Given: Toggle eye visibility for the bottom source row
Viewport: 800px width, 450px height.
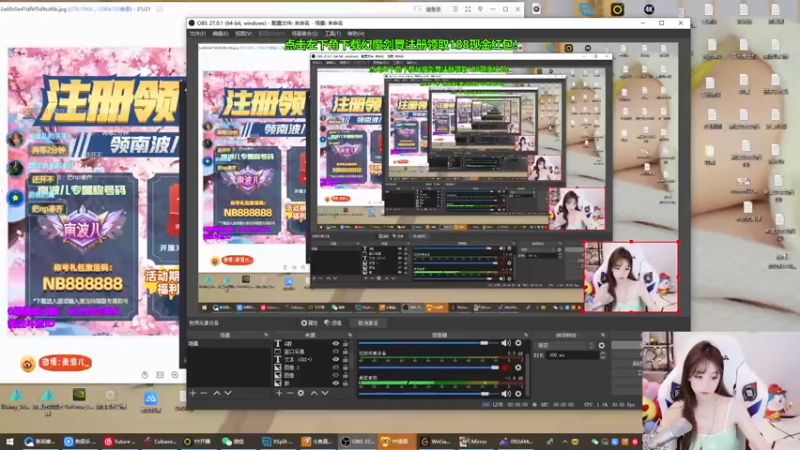Looking at the screenshot, I should (336, 383).
